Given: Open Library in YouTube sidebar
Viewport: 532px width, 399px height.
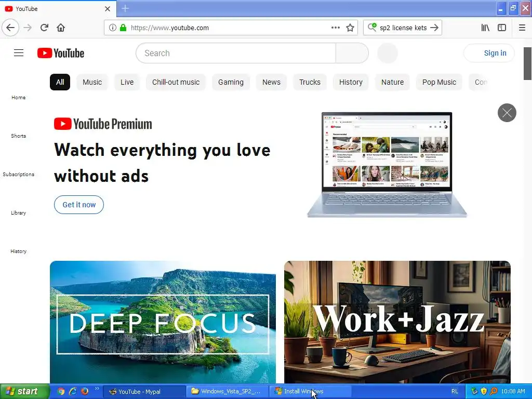Looking at the screenshot, I should (18, 212).
